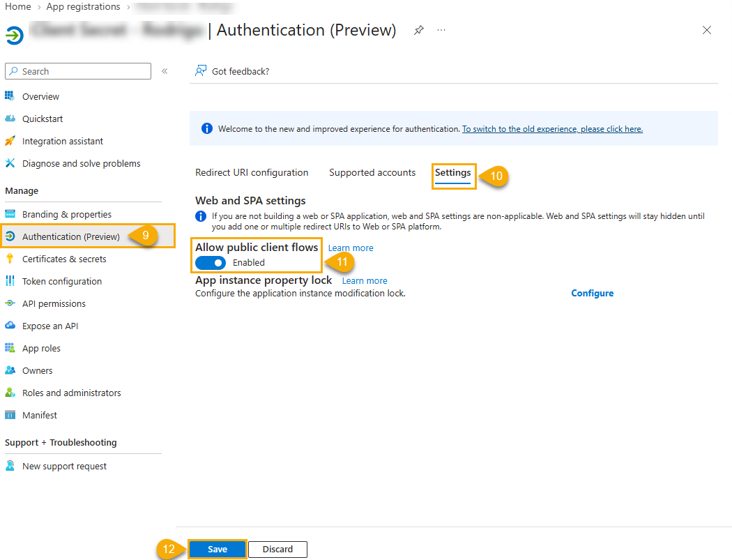Click switch to the old experience link
This screenshot has width=732, height=560.
click(x=552, y=129)
